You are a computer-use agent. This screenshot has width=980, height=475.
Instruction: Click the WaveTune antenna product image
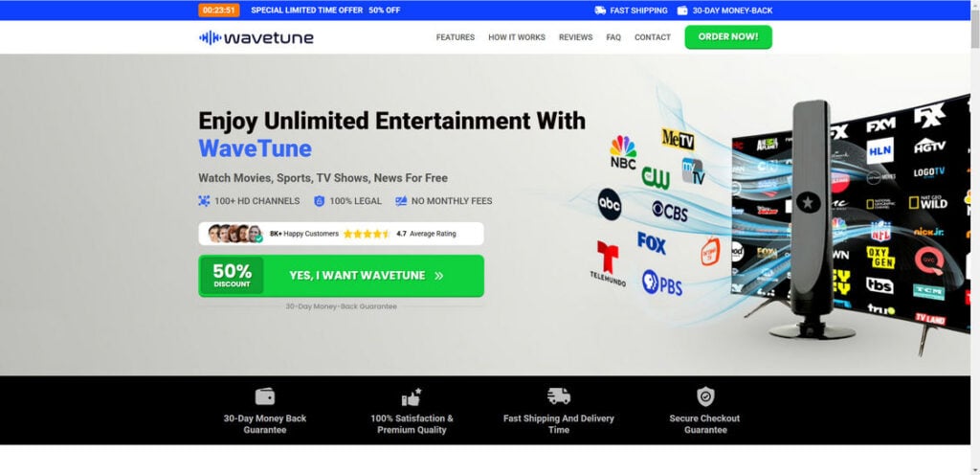coord(812,218)
